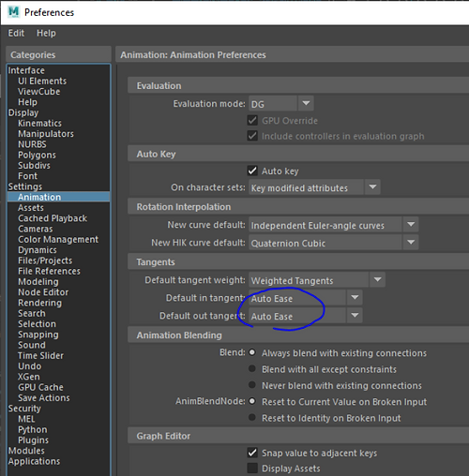Select the Interface category
Image resolution: width=469 pixels, height=476 pixels.
(x=26, y=70)
